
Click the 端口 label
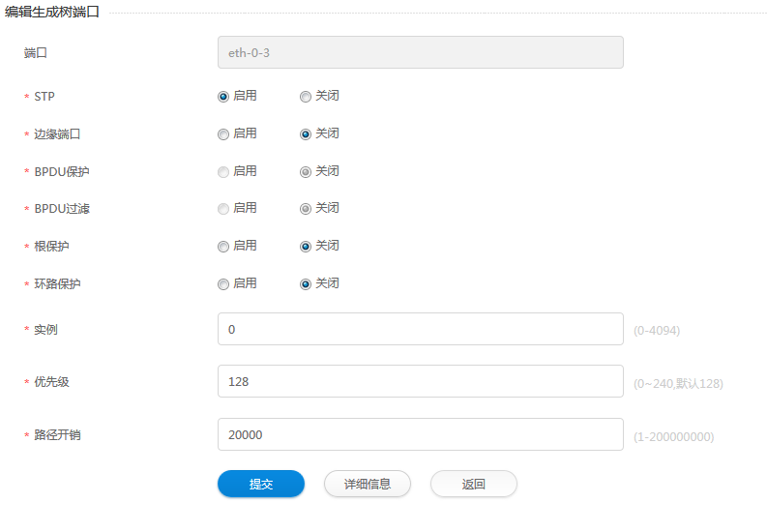35,53
